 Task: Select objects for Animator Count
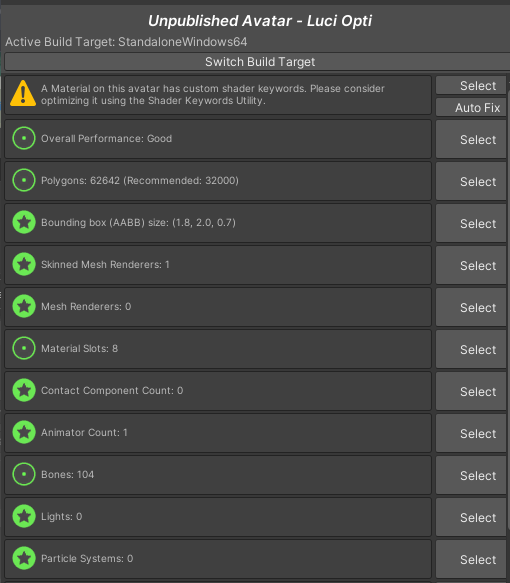tap(471, 434)
